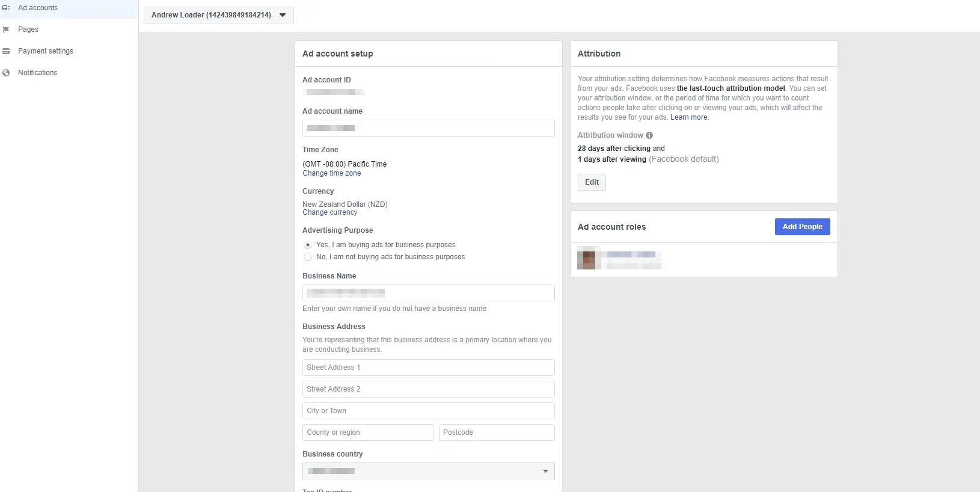Click the Edit attribution button
Viewport: 980px width, 492px height.
coord(592,182)
